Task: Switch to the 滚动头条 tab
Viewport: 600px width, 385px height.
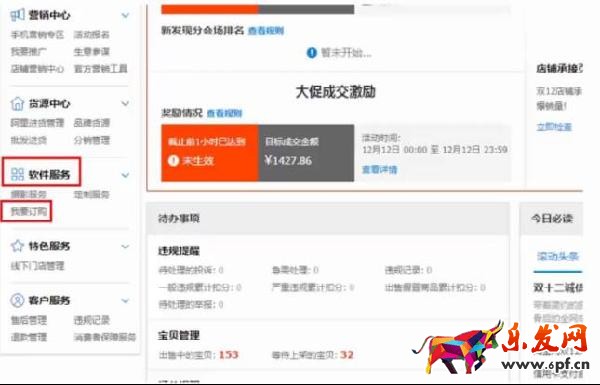Action: click(558, 256)
